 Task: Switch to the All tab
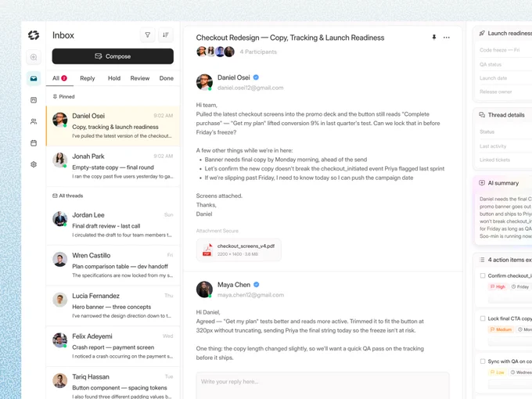(59, 78)
